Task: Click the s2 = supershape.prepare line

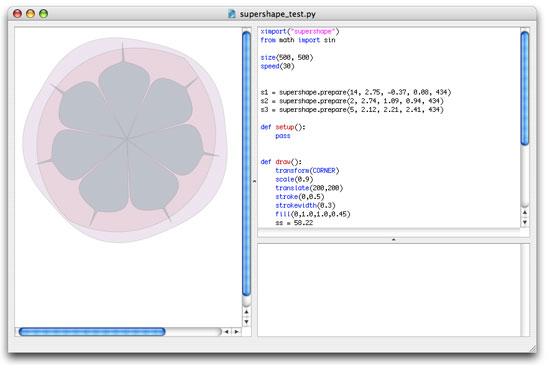Action: [352, 101]
